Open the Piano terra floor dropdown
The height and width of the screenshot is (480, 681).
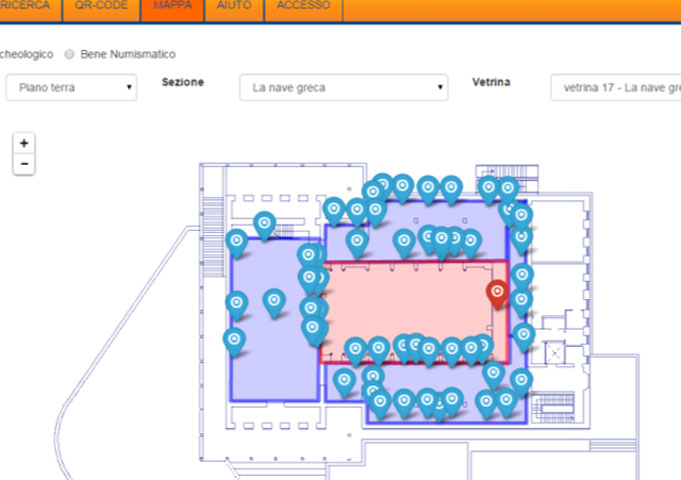pos(71,88)
